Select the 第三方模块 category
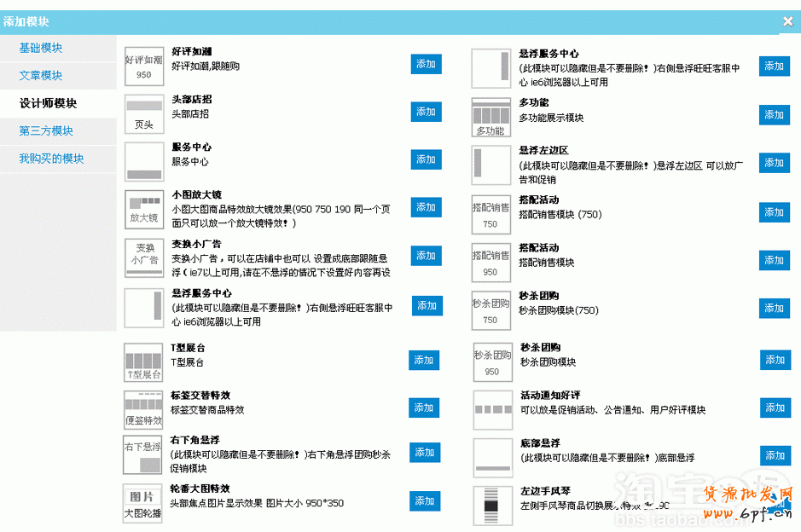801x532 pixels. 46,130
